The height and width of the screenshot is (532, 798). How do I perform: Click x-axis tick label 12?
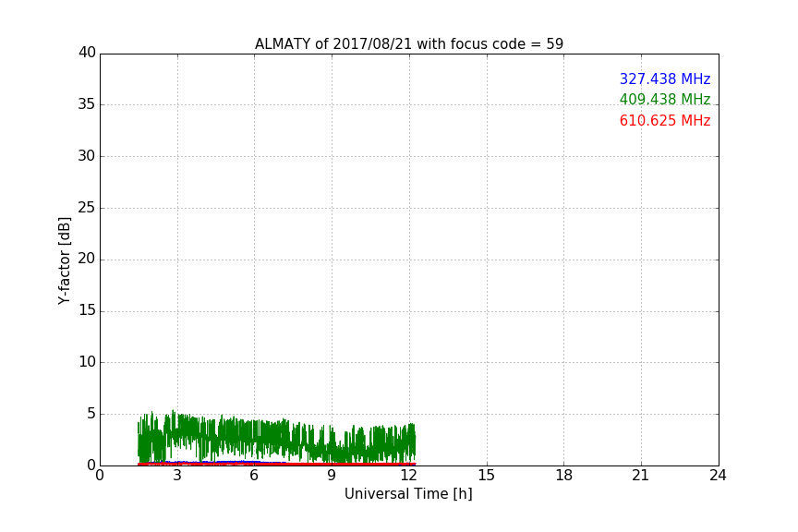tap(409, 476)
